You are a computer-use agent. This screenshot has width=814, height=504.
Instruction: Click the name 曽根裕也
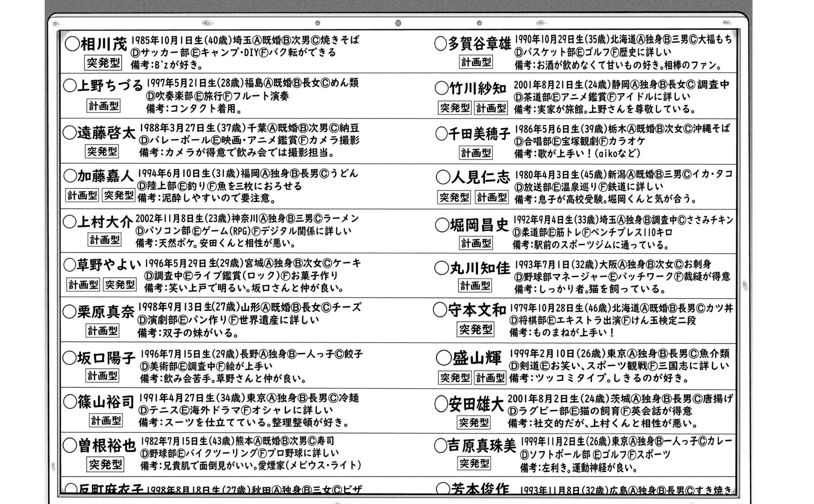[x=107, y=446]
